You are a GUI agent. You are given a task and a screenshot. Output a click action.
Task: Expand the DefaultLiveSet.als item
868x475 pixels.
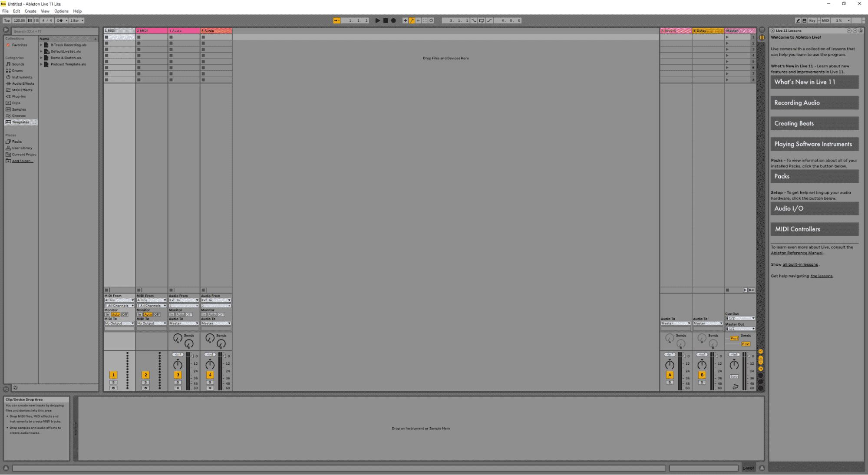41,51
